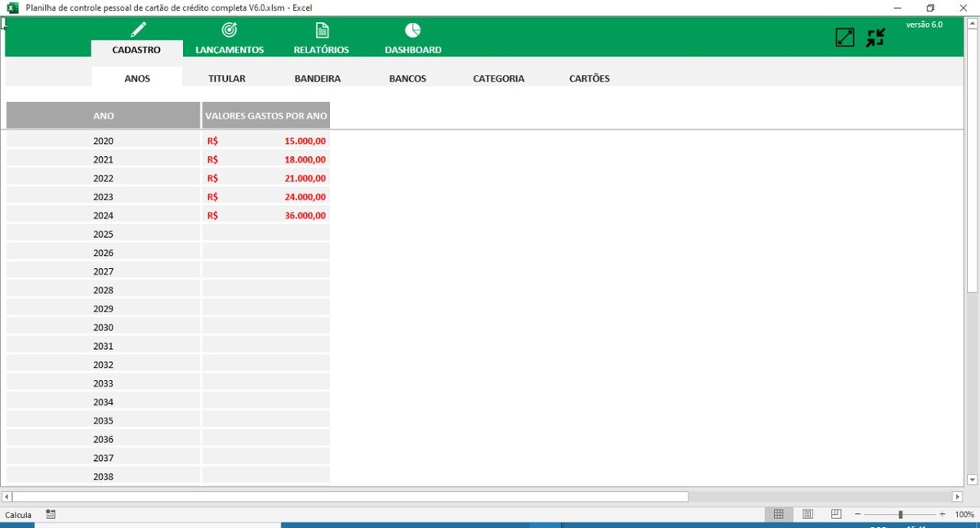Click the vertical scrollbar down arrow
Image resolution: width=980 pixels, height=528 pixels.
972,480
